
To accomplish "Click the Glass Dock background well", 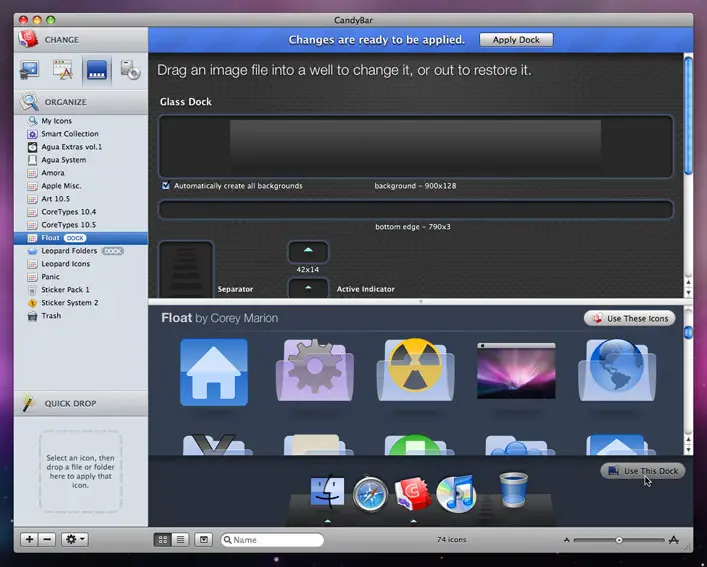I will coord(415,146).
